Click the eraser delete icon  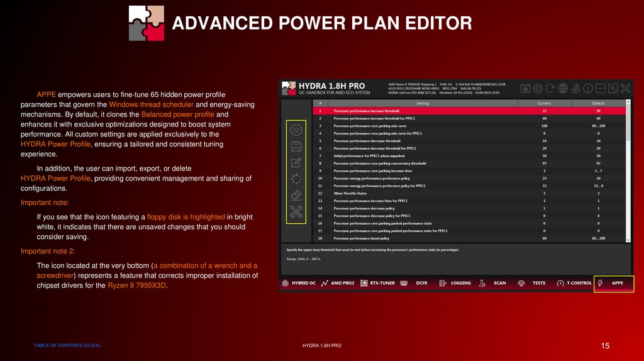pos(296,195)
